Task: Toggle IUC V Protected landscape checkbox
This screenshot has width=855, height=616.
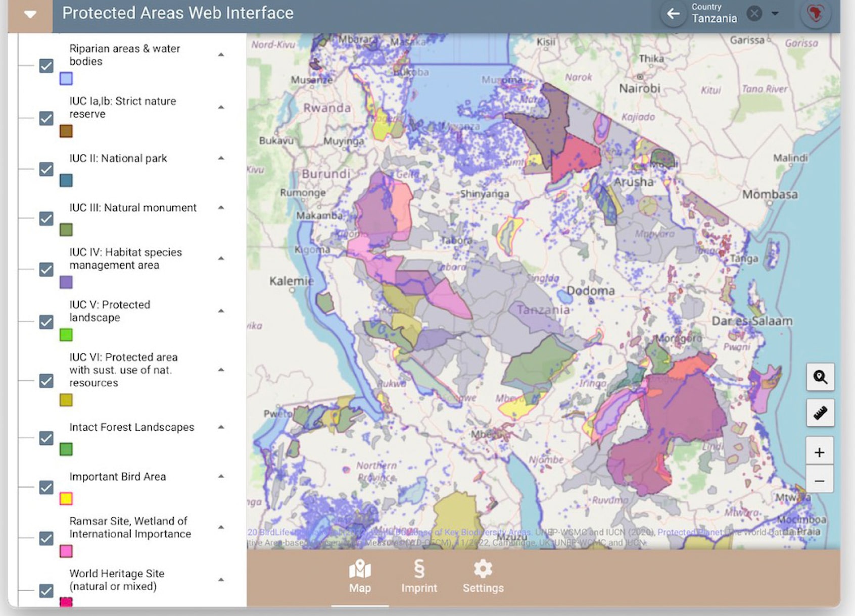Action: (x=46, y=322)
